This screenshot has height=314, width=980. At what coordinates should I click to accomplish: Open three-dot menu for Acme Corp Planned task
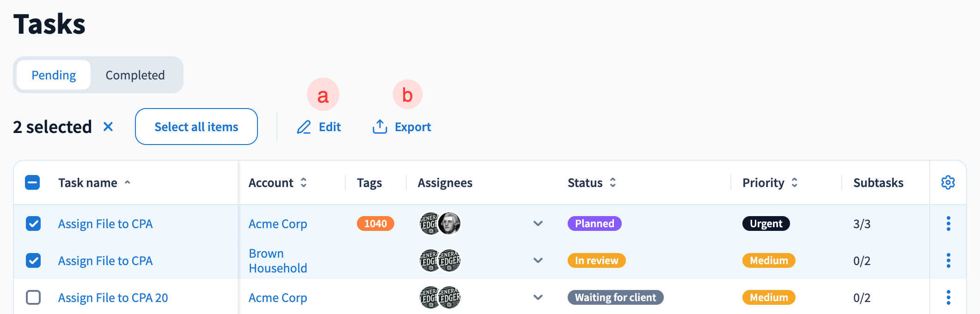(x=948, y=223)
